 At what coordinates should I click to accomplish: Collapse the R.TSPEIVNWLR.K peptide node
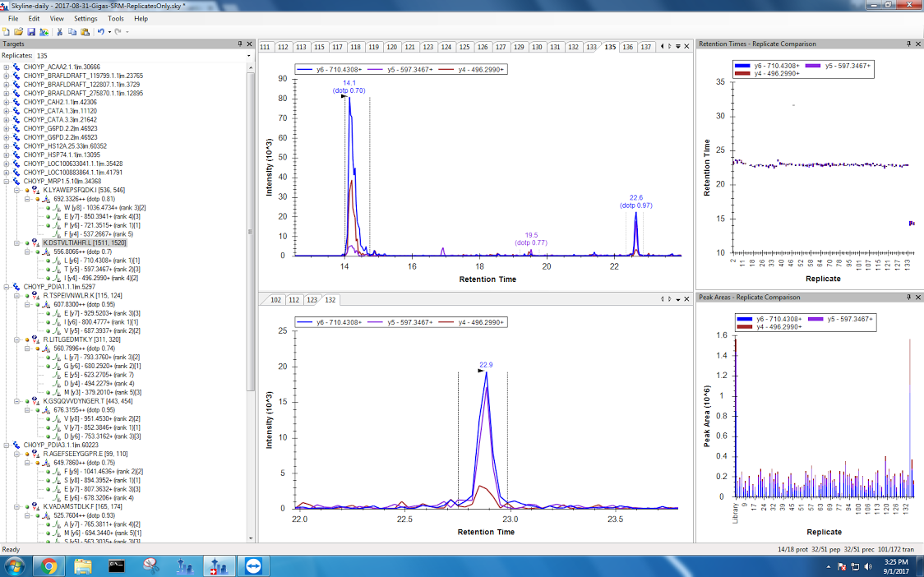[17, 296]
